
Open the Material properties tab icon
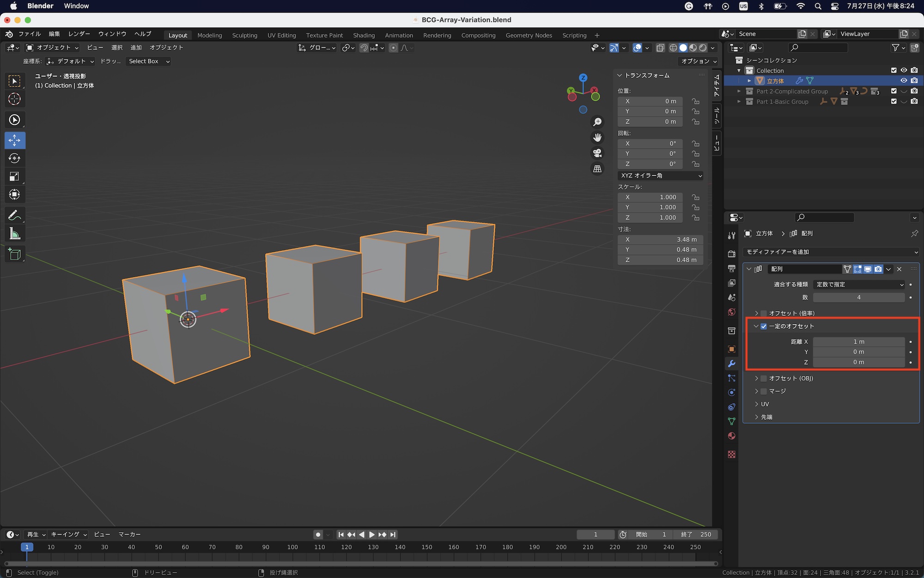[731, 436]
